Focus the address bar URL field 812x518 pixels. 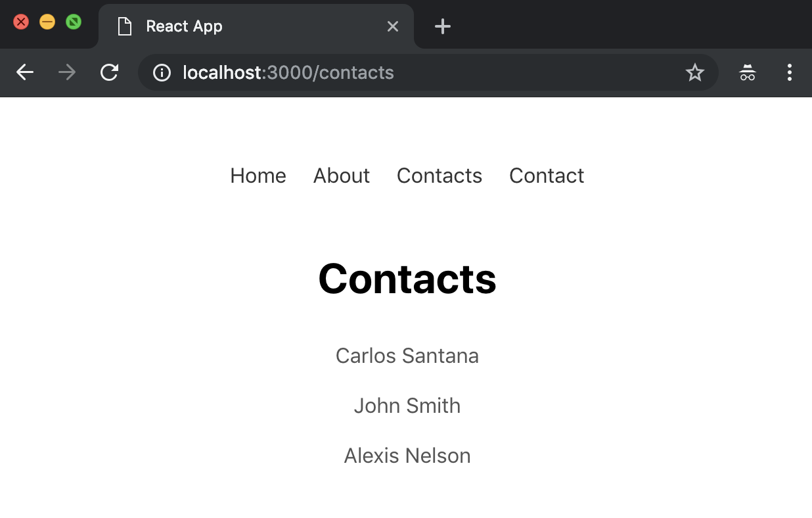[x=420, y=72]
